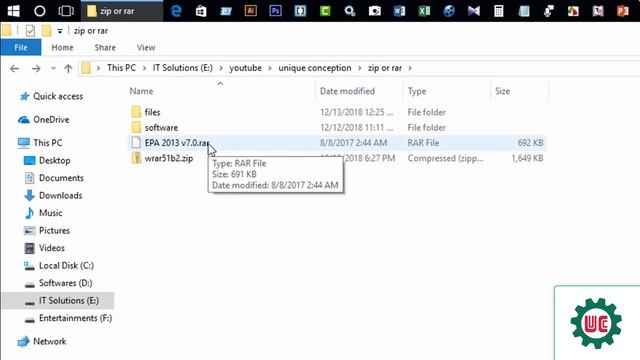Click the software folder icon in the file list
640x360 pixels.
(x=136, y=127)
